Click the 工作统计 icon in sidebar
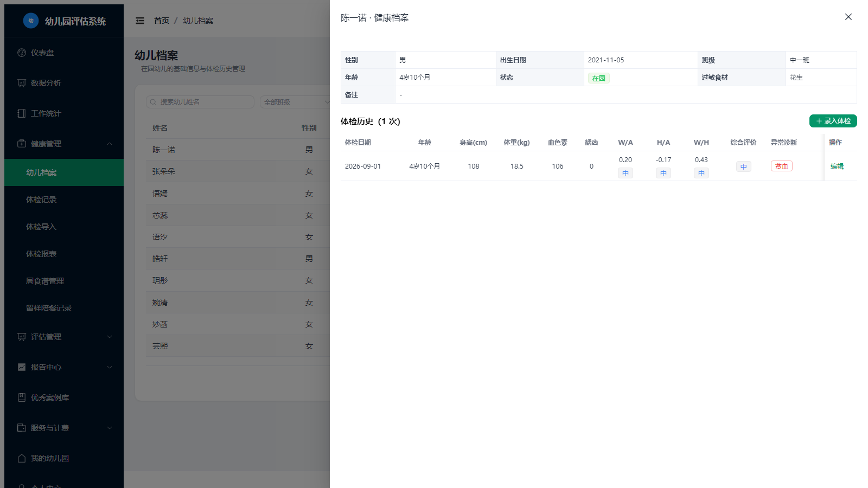The height and width of the screenshot is (488, 868). click(22, 113)
